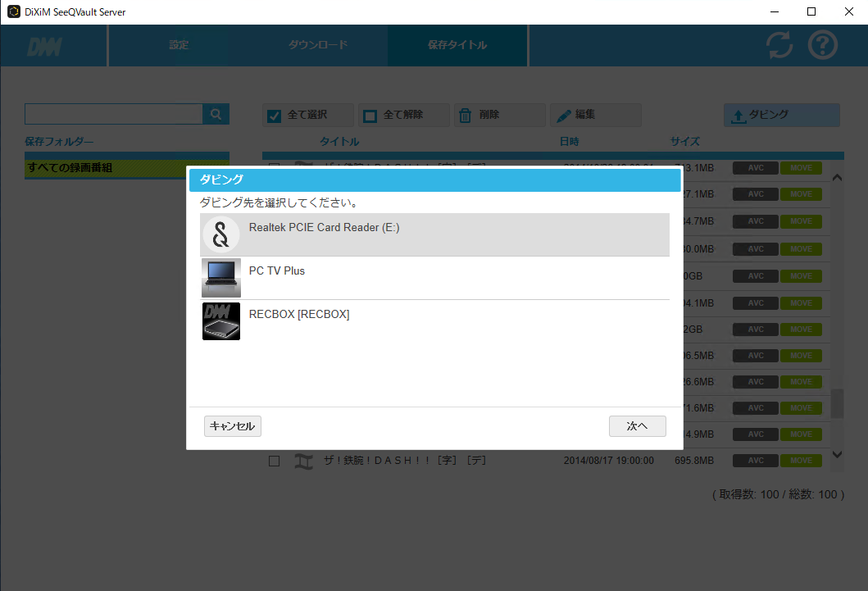Switch to the 設定 tab
Screen dimensions: 868x591
(179, 45)
